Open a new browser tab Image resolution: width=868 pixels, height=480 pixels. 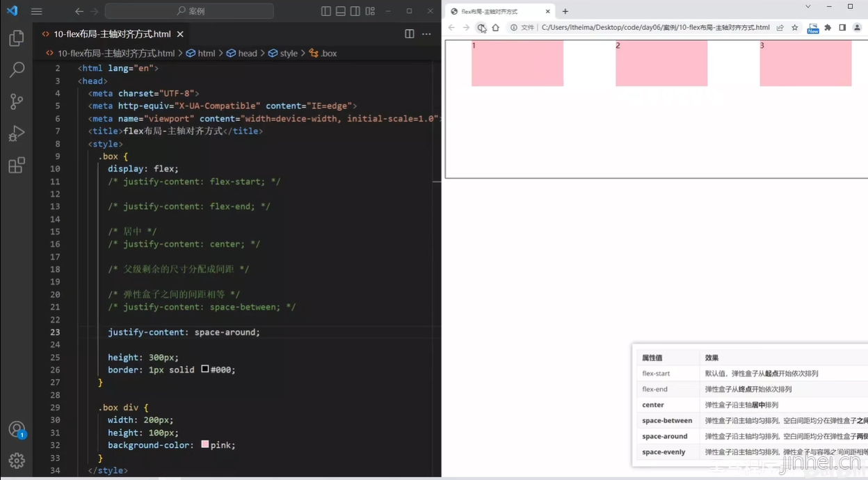565,11
